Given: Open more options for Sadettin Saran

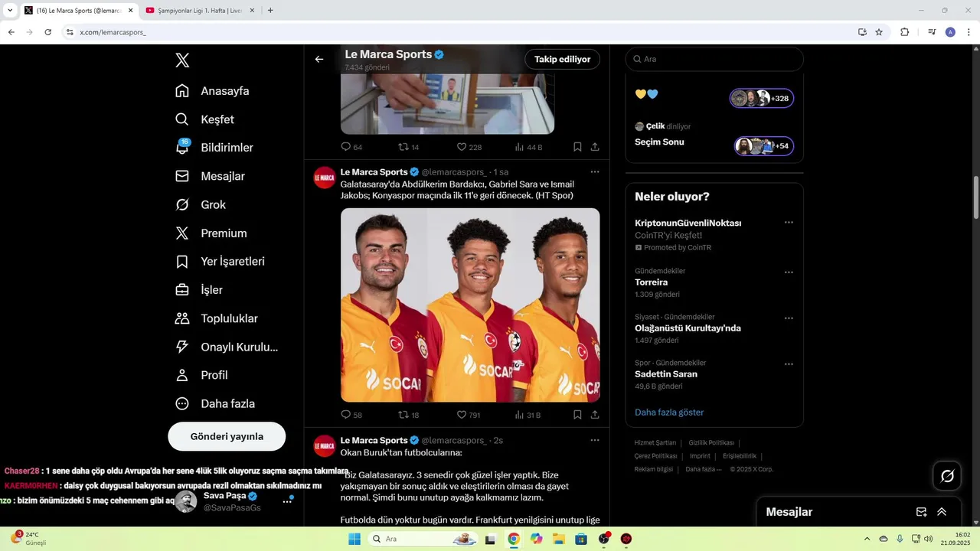Looking at the screenshot, I should tap(789, 364).
